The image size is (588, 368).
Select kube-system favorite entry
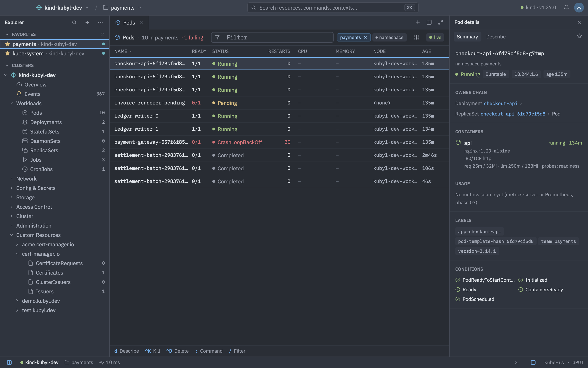(x=55, y=54)
